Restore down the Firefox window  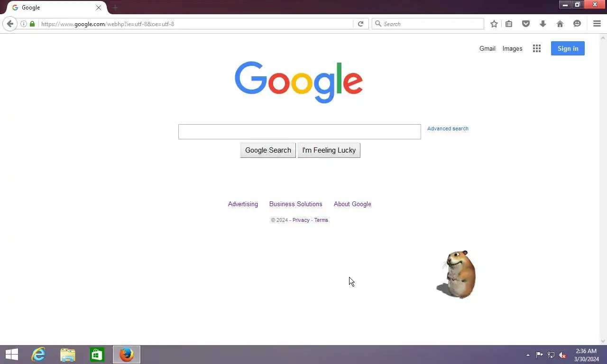[578, 5]
